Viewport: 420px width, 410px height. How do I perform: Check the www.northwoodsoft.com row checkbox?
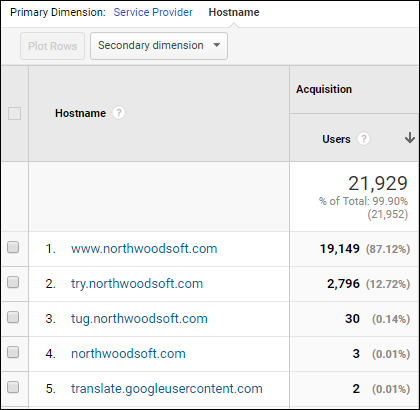(x=13, y=248)
